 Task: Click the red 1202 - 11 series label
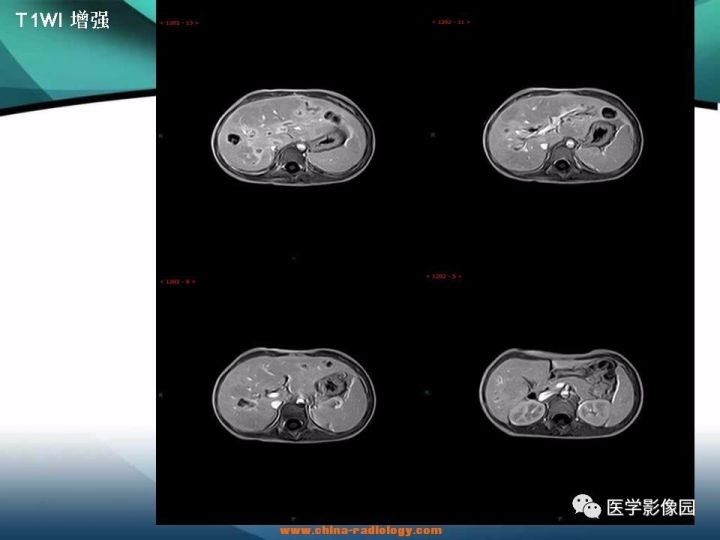click(451, 22)
